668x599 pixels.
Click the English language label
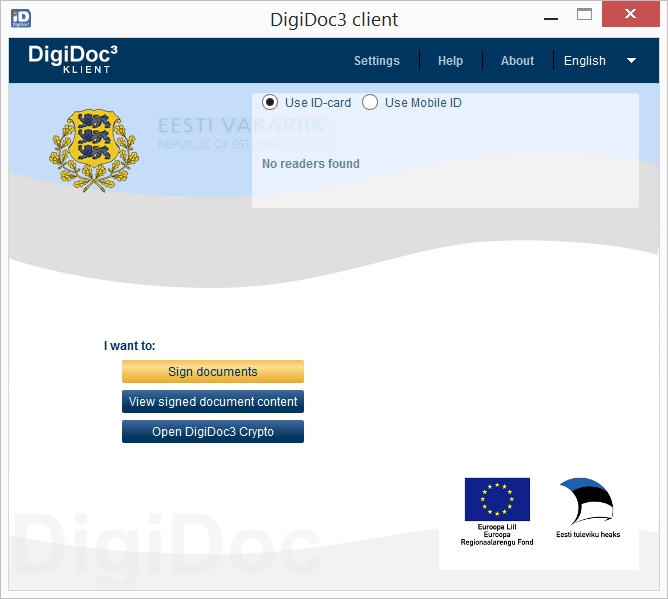coord(584,60)
